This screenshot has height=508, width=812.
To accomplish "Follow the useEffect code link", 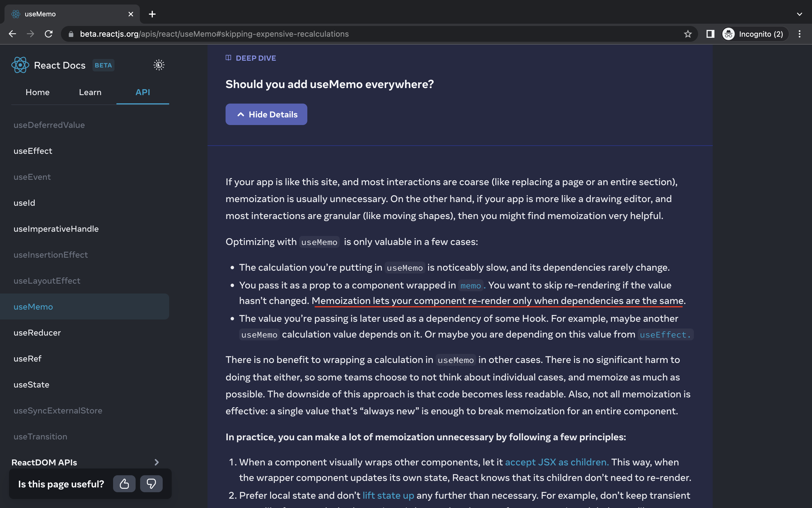I will click(x=665, y=335).
